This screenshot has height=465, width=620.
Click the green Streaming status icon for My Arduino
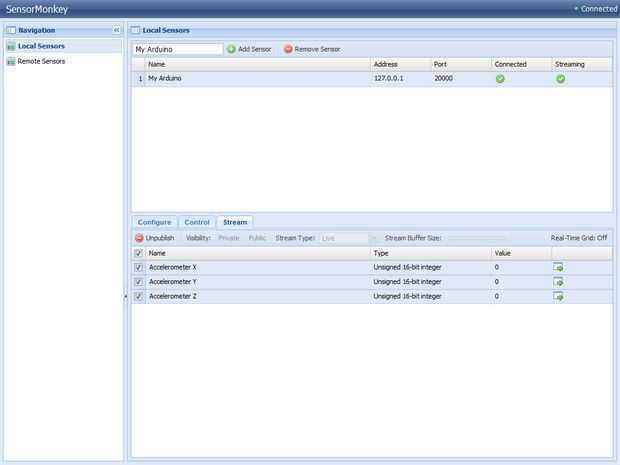[560, 79]
